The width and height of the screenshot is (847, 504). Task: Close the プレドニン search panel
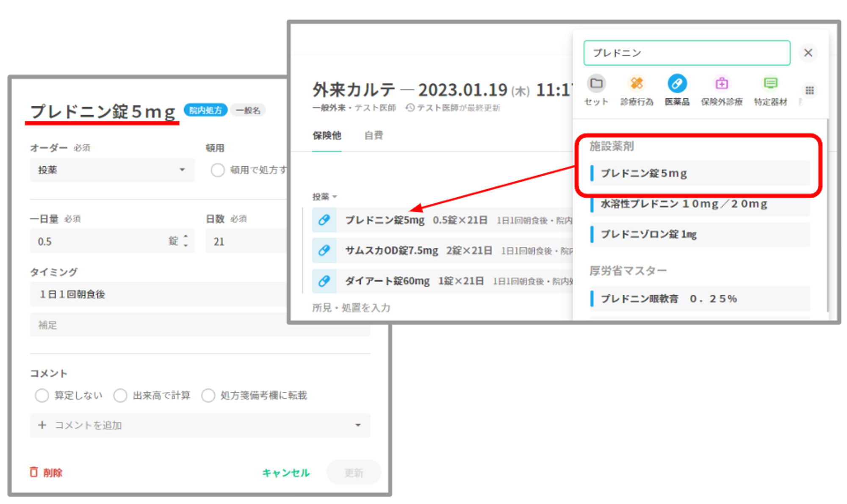(808, 53)
